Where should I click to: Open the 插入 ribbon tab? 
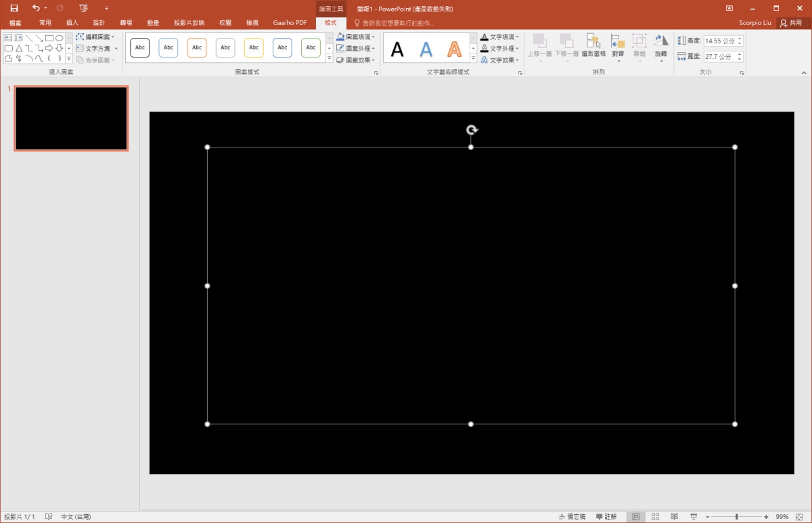pos(72,22)
